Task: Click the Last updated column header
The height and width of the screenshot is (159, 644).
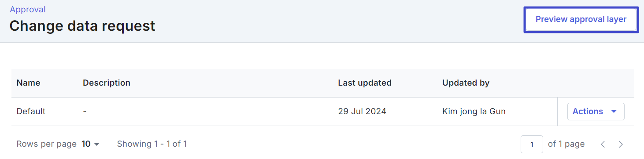Action: click(x=365, y=83)
